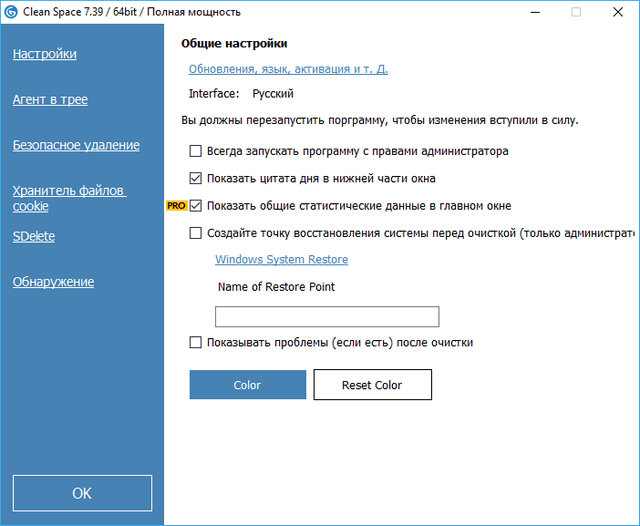This screenshot has height=526, width=640.
Task: Open Обновления, язык, активация link
Action: click(x=288, y=69)
